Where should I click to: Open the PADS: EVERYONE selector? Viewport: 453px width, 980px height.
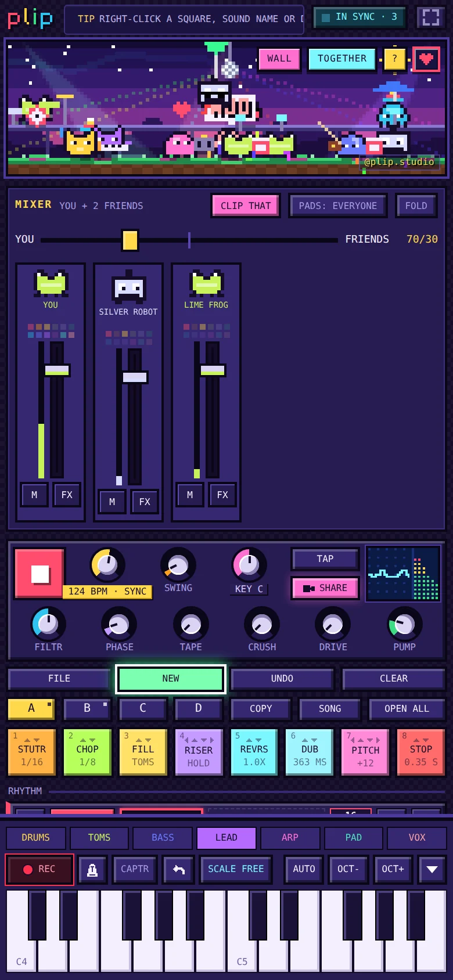[338, 206]
